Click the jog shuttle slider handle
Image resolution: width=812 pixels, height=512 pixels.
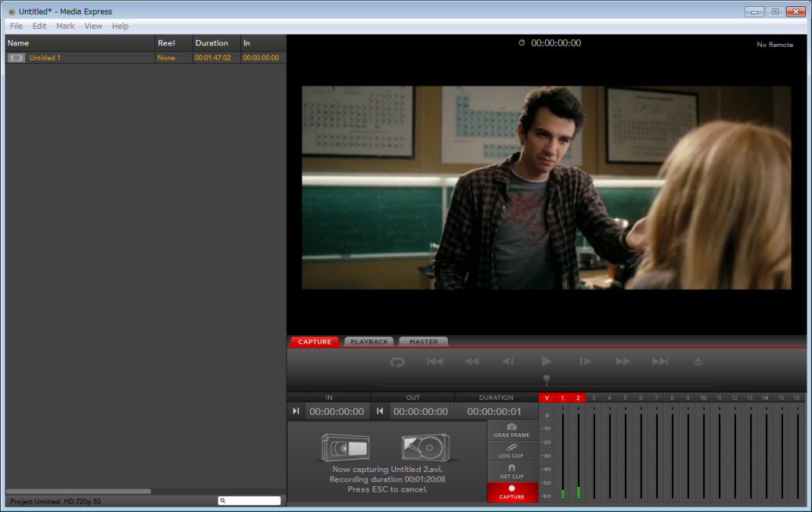547,379
